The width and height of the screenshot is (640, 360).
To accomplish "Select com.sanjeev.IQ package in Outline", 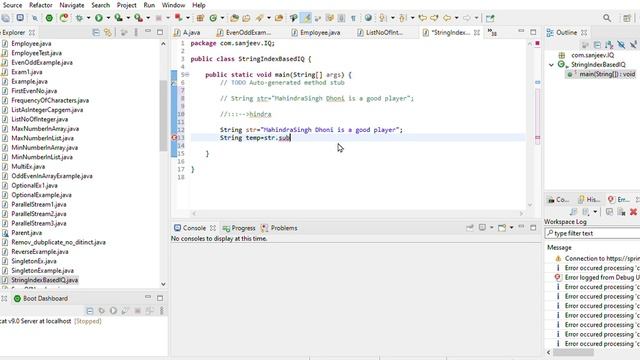I will (592, 55).
